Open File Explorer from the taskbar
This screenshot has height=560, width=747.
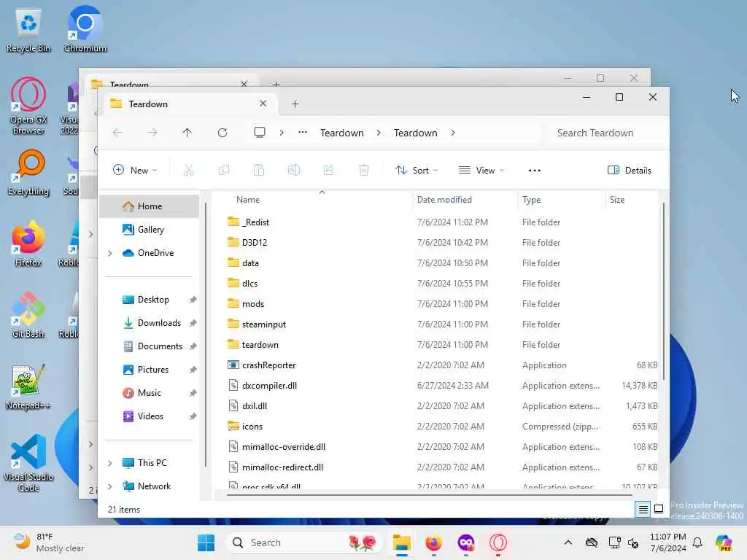tap(402, 542)
